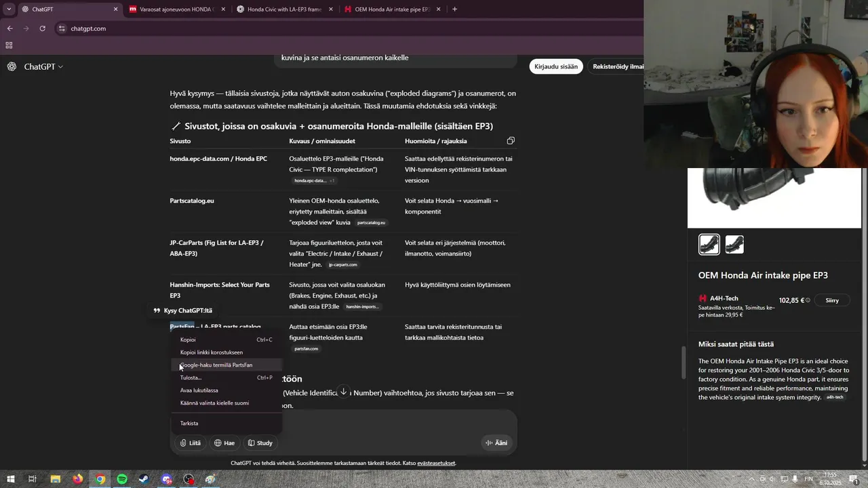Close the ChatGPT browser tab
The width and height of the screenshot is (868, 488).
[115, 9]
